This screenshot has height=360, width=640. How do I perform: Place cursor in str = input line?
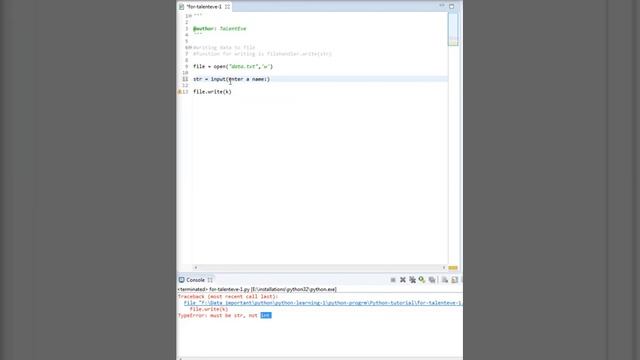231,79
